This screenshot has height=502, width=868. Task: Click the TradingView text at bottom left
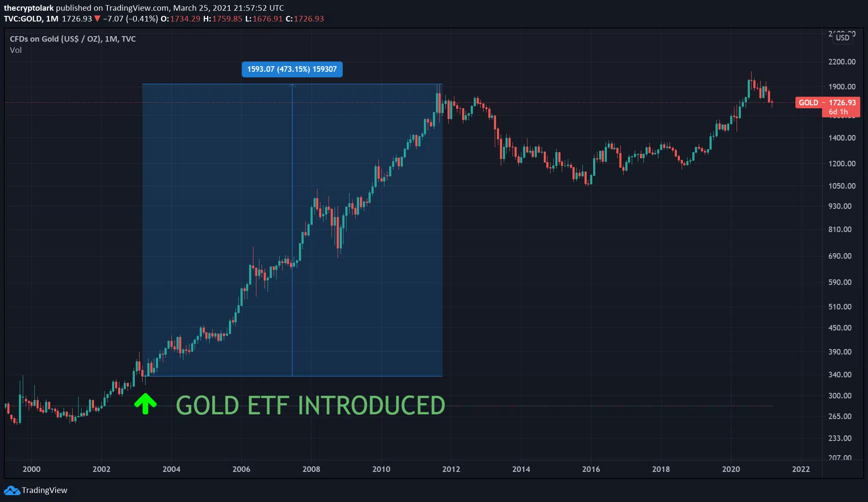[x=44, y=490]
